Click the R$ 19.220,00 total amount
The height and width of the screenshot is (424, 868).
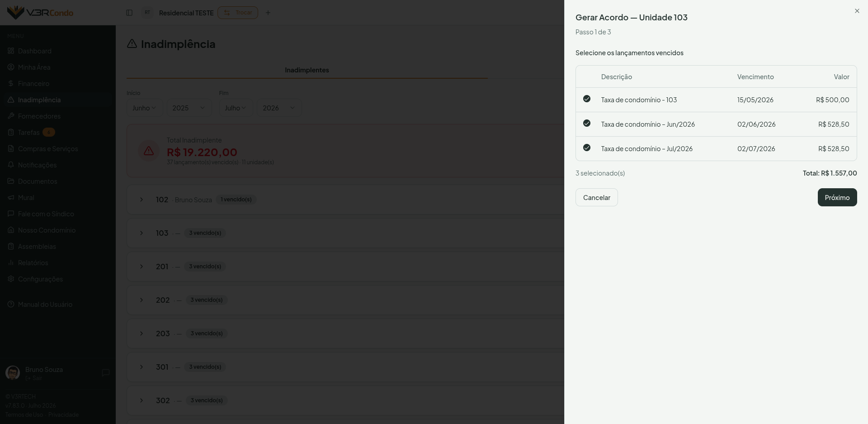(x=202, y=152)
